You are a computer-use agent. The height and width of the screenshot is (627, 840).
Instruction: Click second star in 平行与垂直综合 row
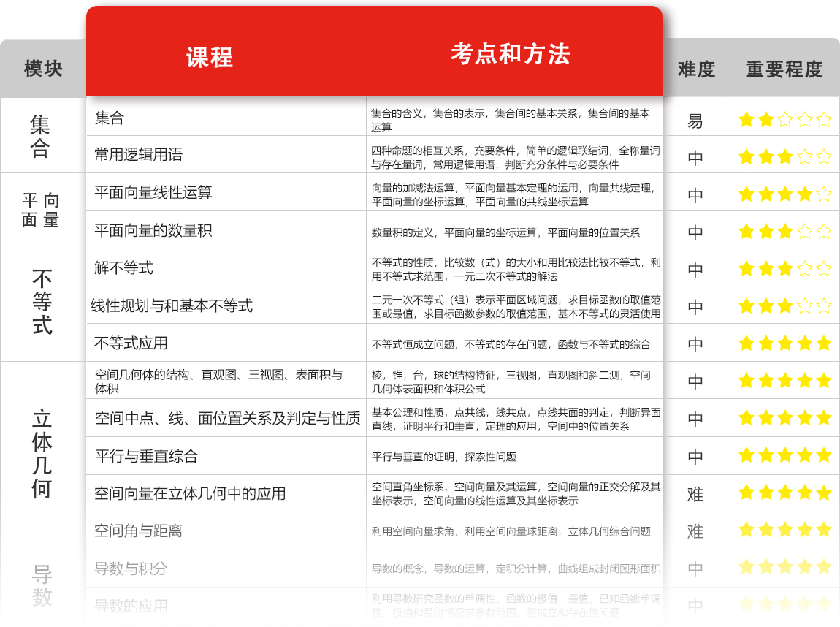pyautogui.click(x=766, y=455)
